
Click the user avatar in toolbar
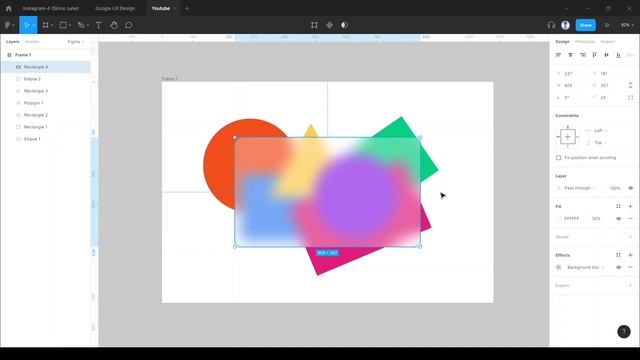[x=565, y=25]
